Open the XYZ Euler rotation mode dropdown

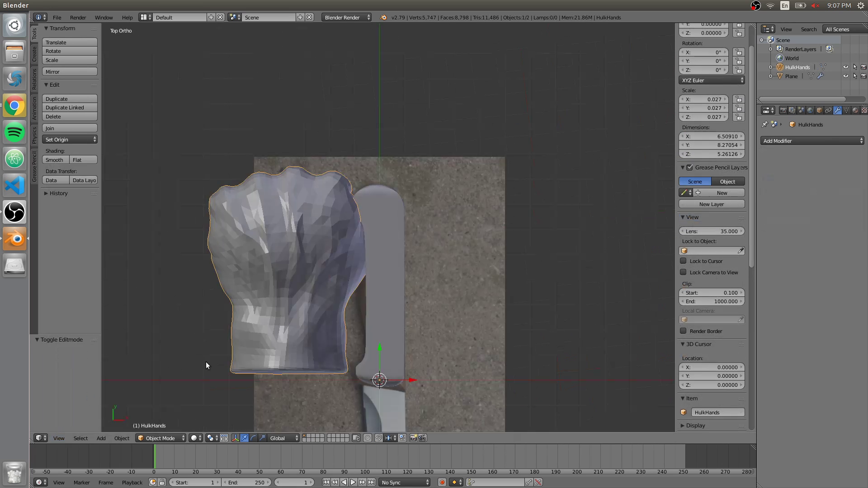coord(712,80)
